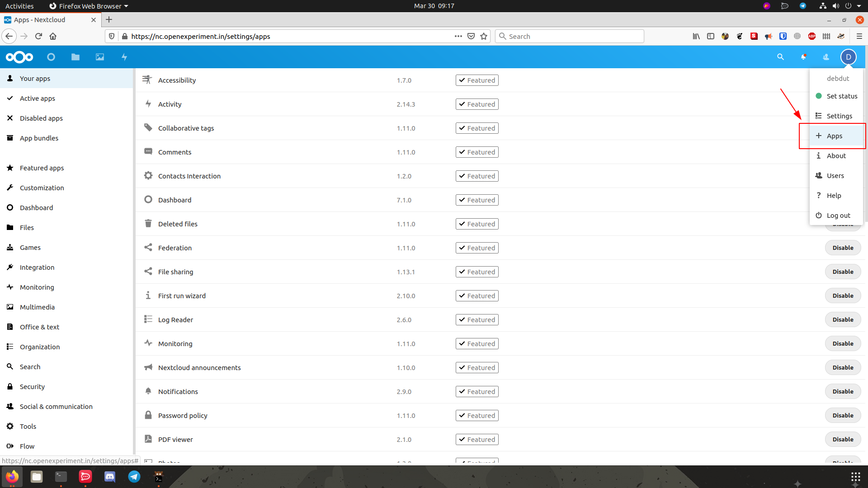This screenshot has height=488, width=868.
Task: Show applications grid in dock
Action: [x=855, y=477]
